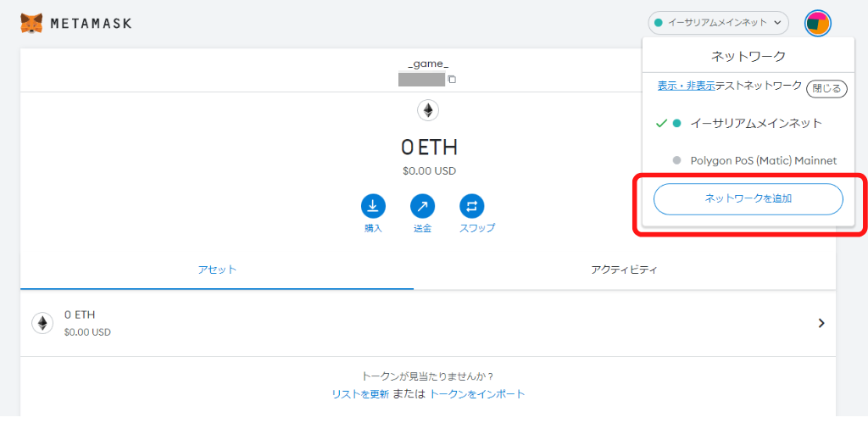
Task: Click the METAMASK wordmark text
Action: coord(91,24)
